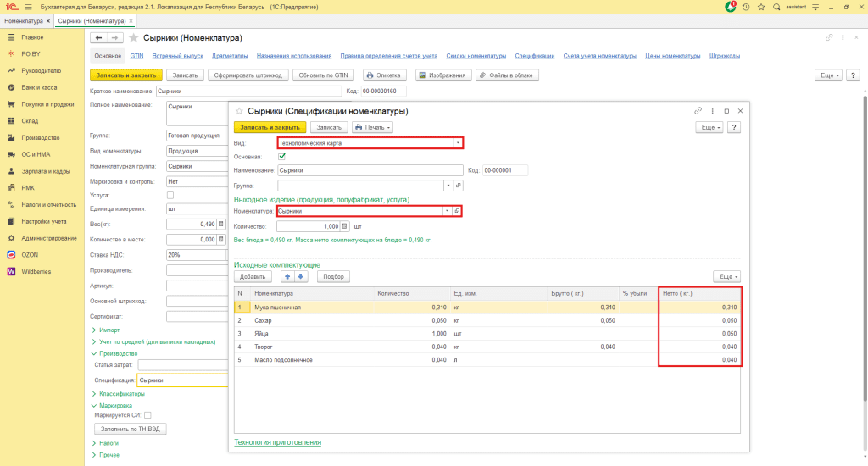
Task: Open the Настройки учета section
Action: coord(44,221)
